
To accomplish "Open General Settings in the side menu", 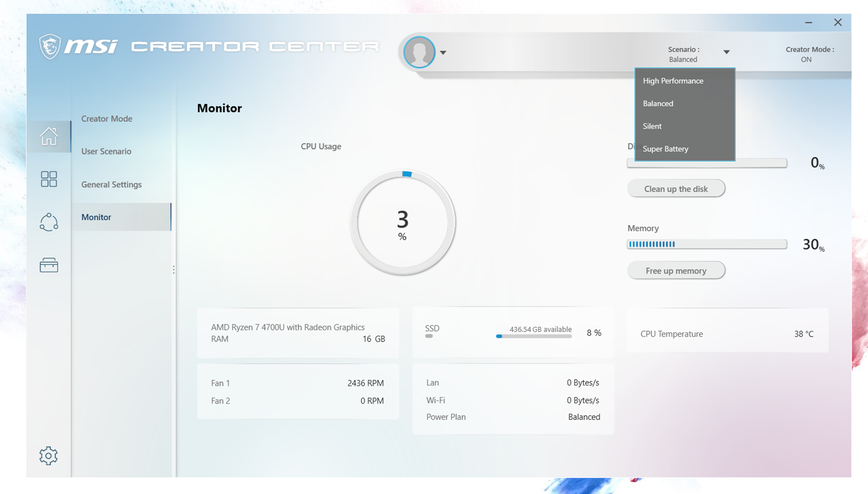I will click(x=111, y=184).
